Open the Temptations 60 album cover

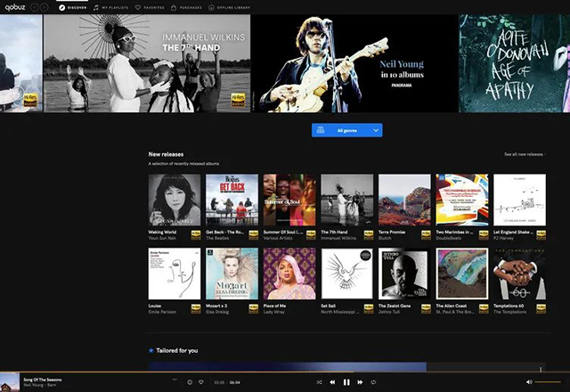519,274
